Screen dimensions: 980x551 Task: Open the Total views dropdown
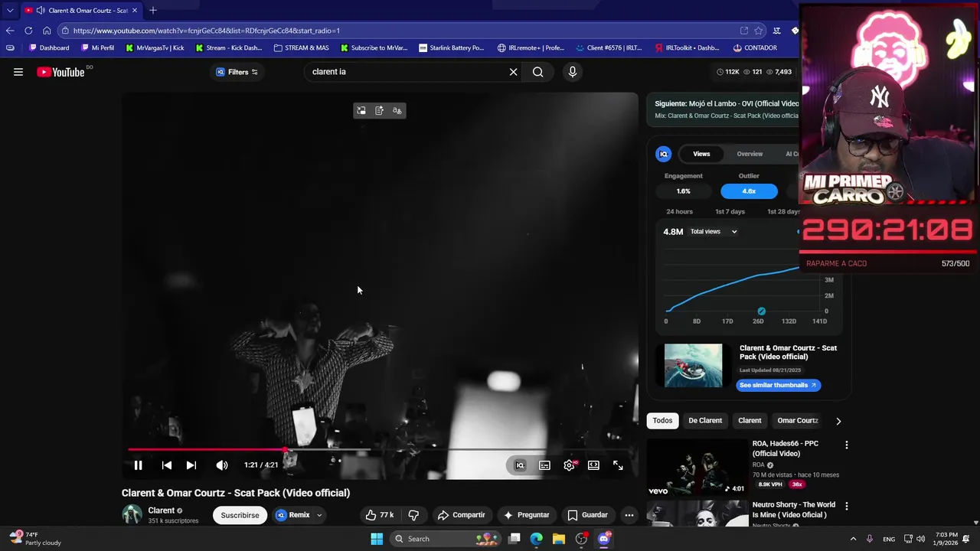pos(714,231)
